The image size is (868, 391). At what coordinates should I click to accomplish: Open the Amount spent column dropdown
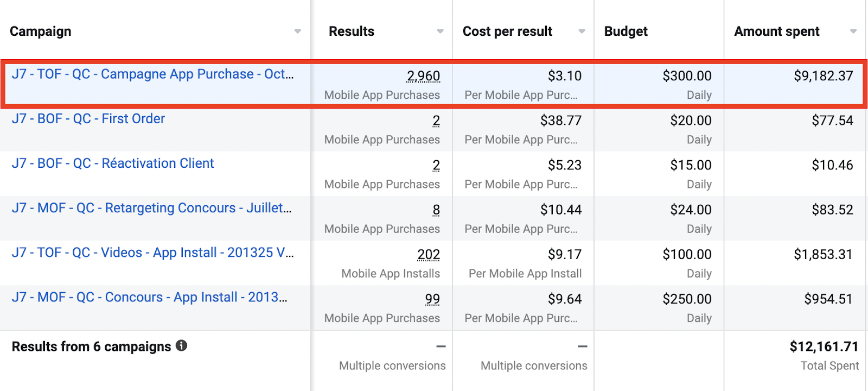tap(853, 31)
